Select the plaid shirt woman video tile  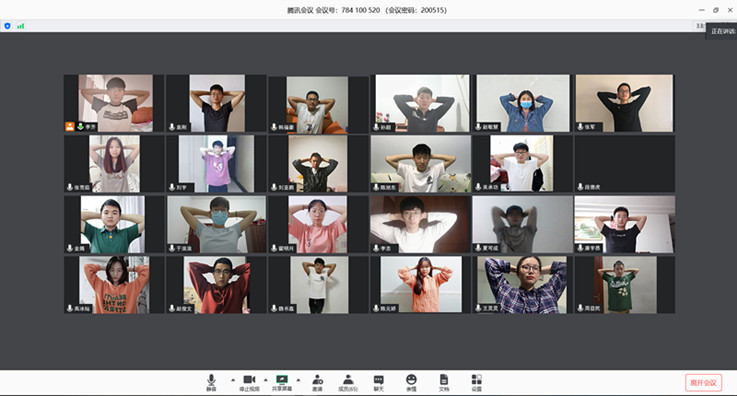coord(523,285)
